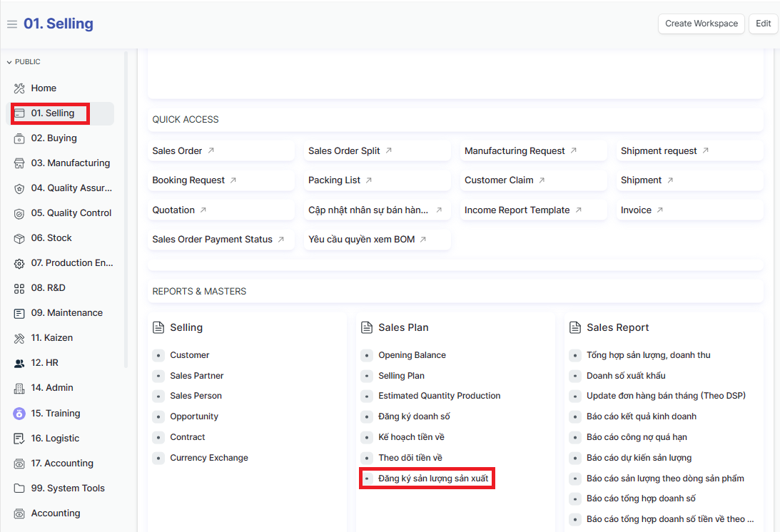
Task: Click the Edit button
Action: [x=763, y=24]
